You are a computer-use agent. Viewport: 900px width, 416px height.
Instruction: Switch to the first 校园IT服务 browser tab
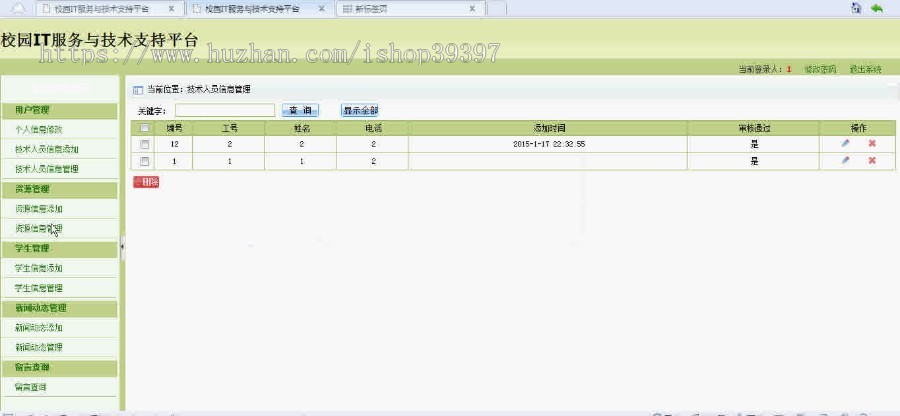(x=109, y=9)
